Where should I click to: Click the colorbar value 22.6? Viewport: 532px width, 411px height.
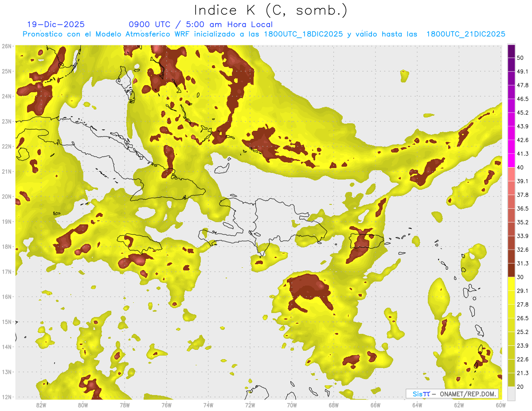[522, 359]
